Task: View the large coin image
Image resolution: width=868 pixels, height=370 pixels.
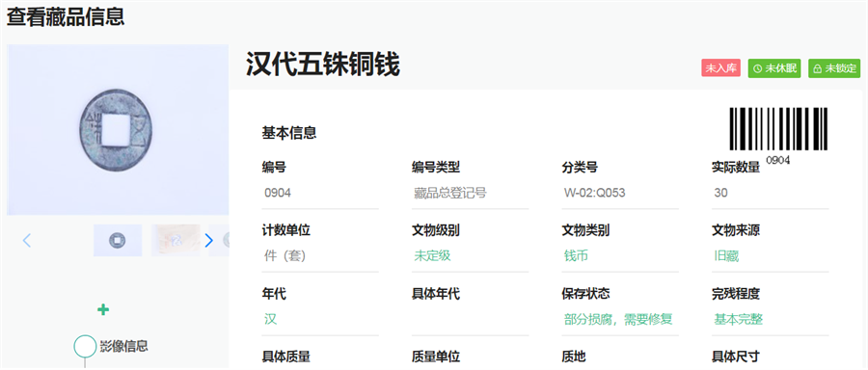Action: 118,130
